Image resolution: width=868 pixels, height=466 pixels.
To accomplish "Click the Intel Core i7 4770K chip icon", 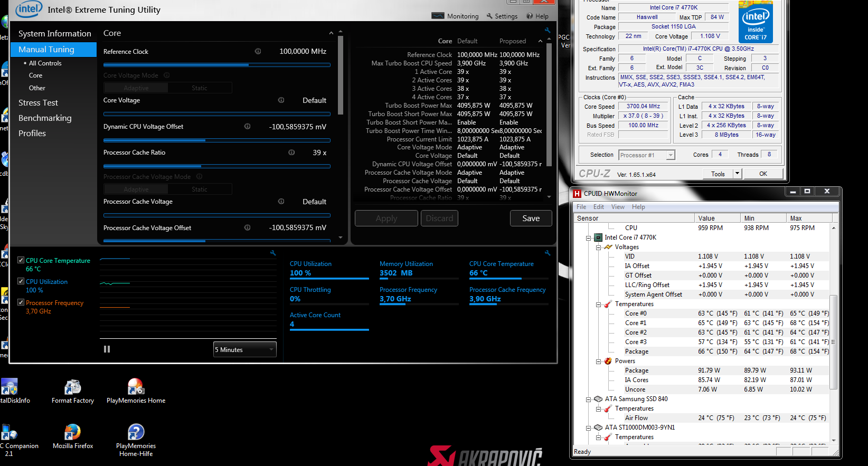I will point(598,237).
